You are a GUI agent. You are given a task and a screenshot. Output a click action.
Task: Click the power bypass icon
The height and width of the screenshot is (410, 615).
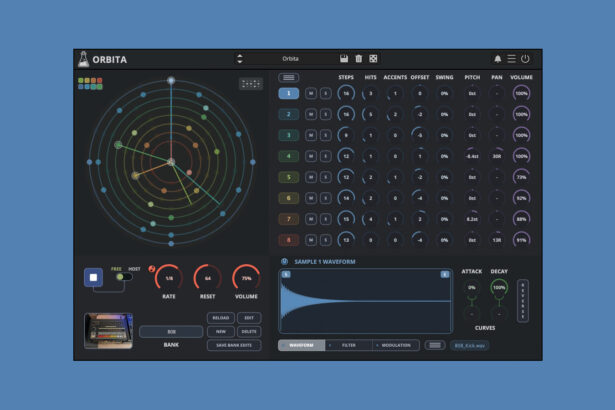point(525,59)
